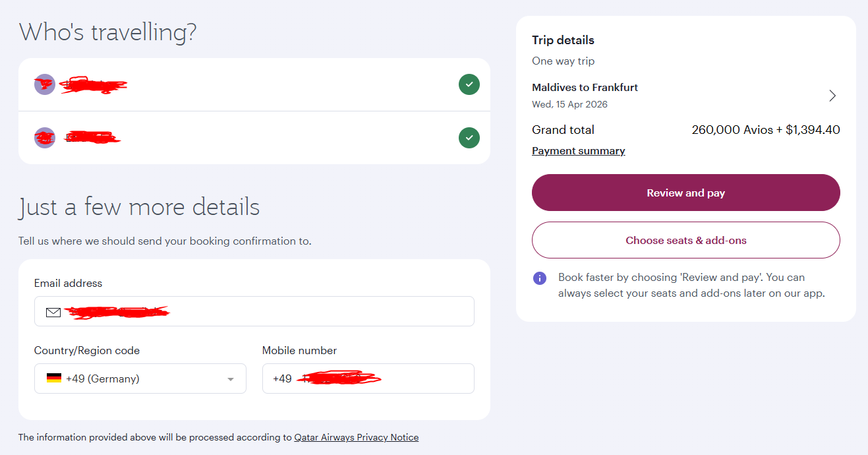Image resolution: width=868 pixels, height=455 pixels.
Task: Select the Maldives to Frankfurt trip title
Action: coord(585,88)
